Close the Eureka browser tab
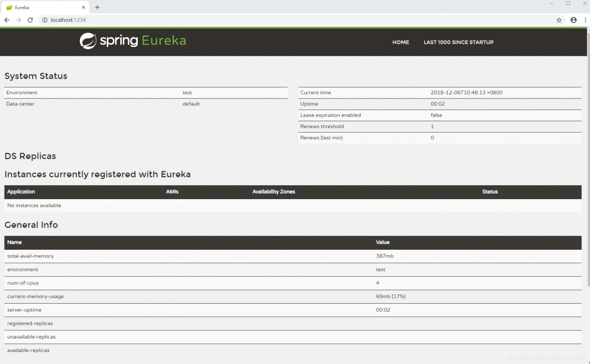 [83, 7]
